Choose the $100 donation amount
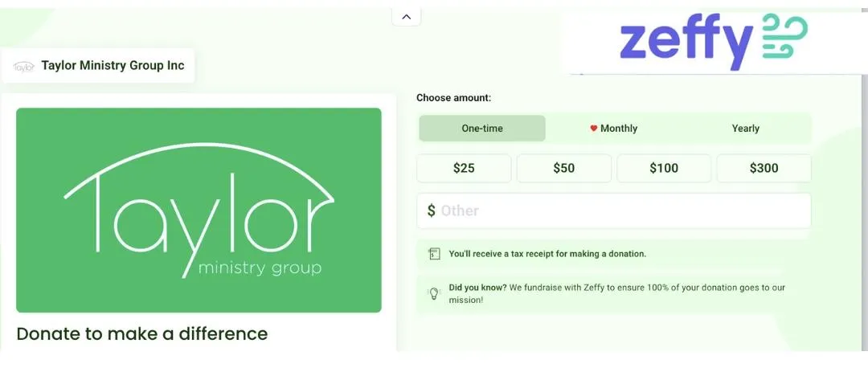This screenshot has height=372, width=868. tap(664, 168)
